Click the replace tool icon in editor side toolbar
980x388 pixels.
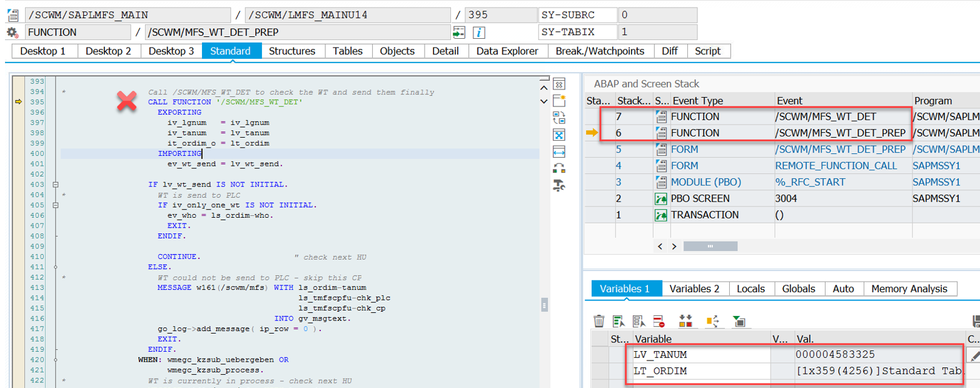click(x=560, y=117)
